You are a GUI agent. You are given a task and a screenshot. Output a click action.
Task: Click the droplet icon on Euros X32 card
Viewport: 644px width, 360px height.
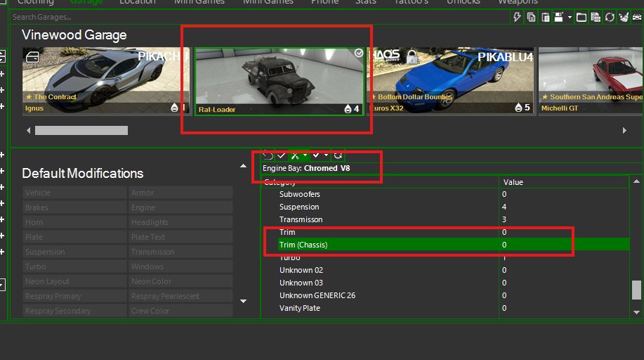pos(518,108)
